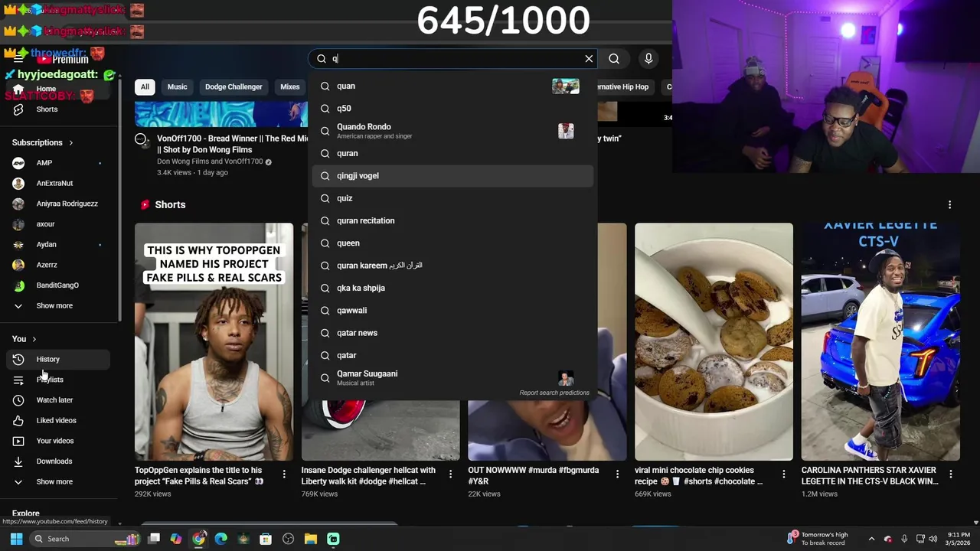Choose the 'quan' search suggestion

coord(452,86)
